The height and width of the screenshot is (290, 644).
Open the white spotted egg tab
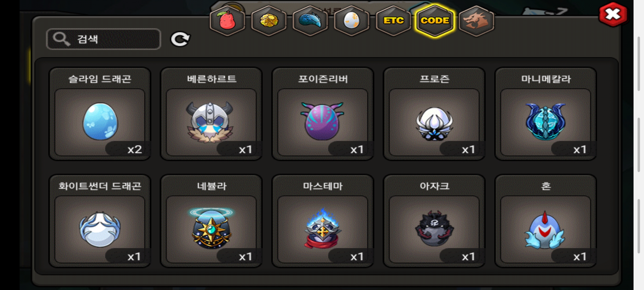point(352,21)
